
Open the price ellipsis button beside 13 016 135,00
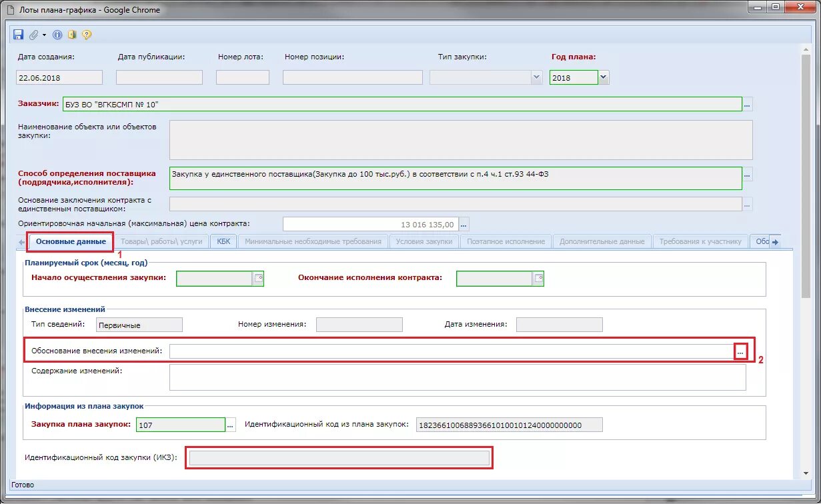click(465, 225)
